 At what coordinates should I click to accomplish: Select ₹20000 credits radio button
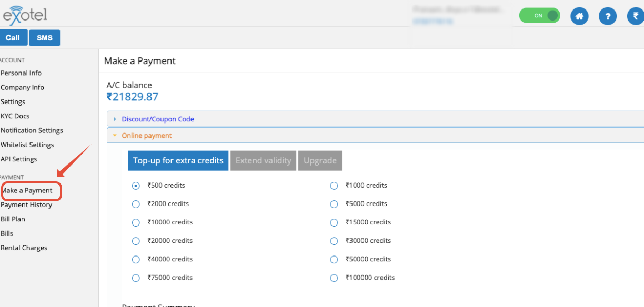[136, 241]
